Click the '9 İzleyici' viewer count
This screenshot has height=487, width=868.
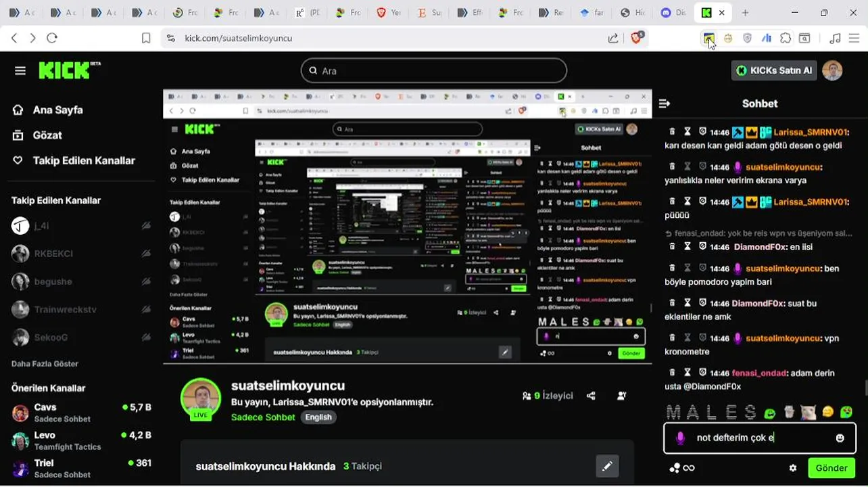click(548, 396)
